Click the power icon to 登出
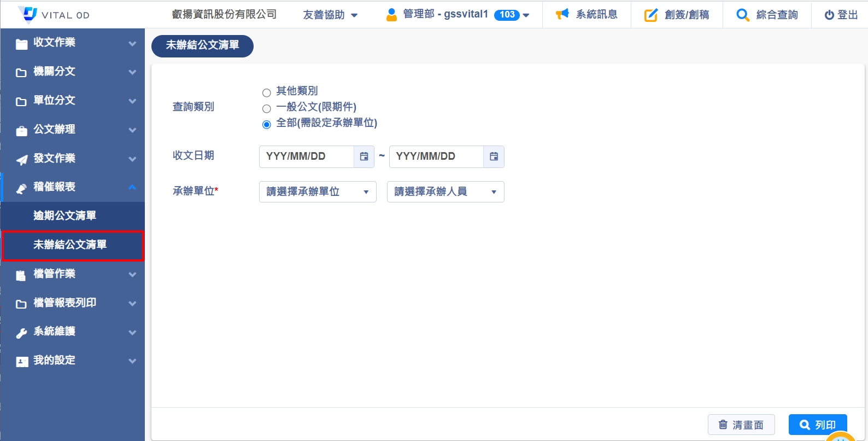The width and height of the screenshot is (868, 441). [x=829, y=15]
